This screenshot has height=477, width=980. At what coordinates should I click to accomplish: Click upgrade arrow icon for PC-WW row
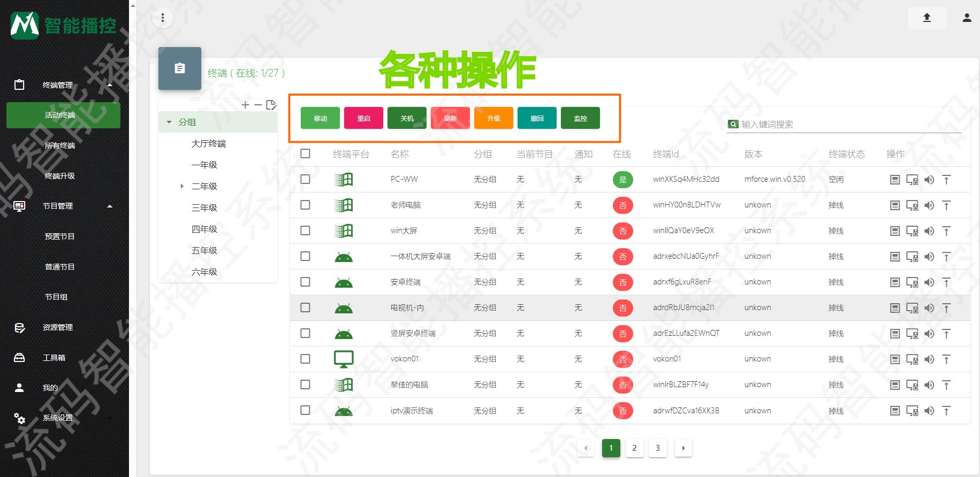[946, 180]
